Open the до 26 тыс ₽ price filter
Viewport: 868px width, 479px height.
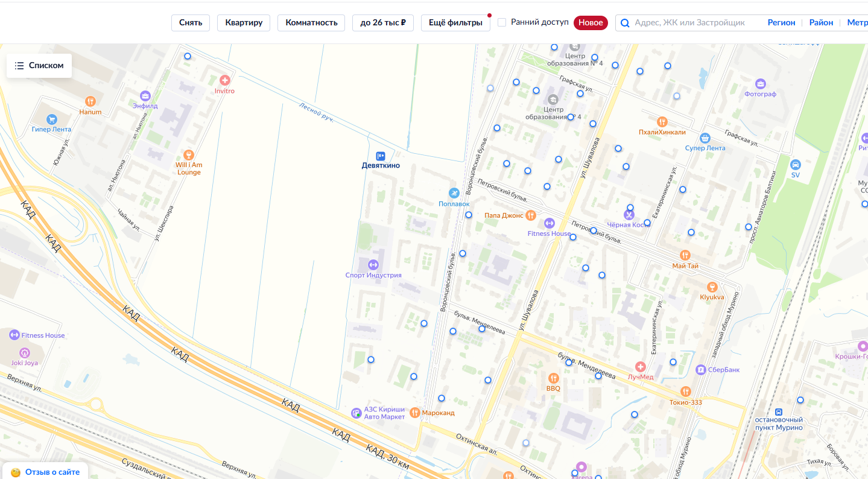point(383,23)
